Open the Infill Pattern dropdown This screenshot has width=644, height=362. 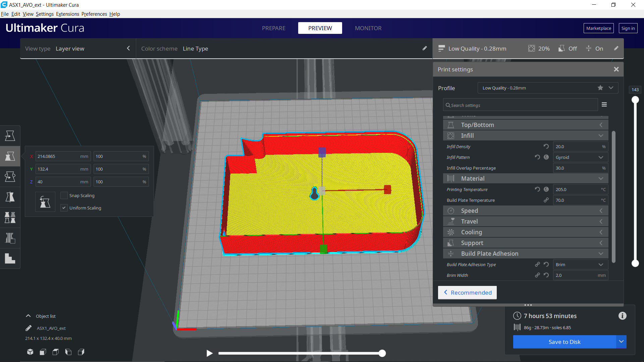580,157
